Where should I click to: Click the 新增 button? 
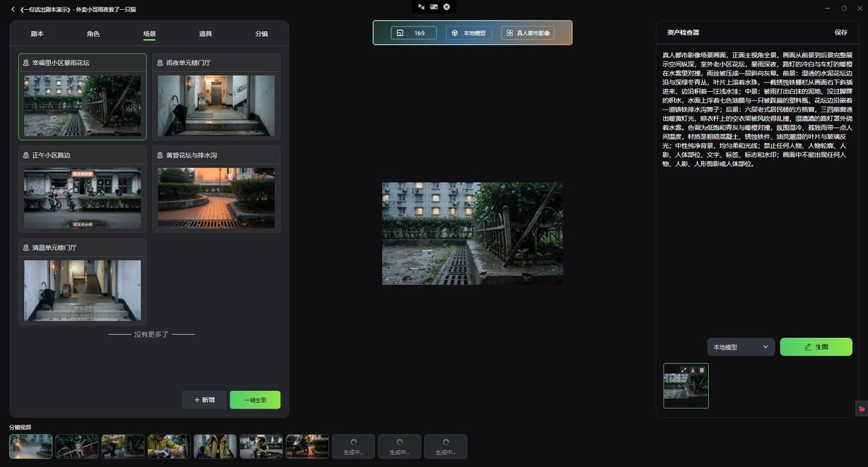pyautogui.click(x=204, y=400)
